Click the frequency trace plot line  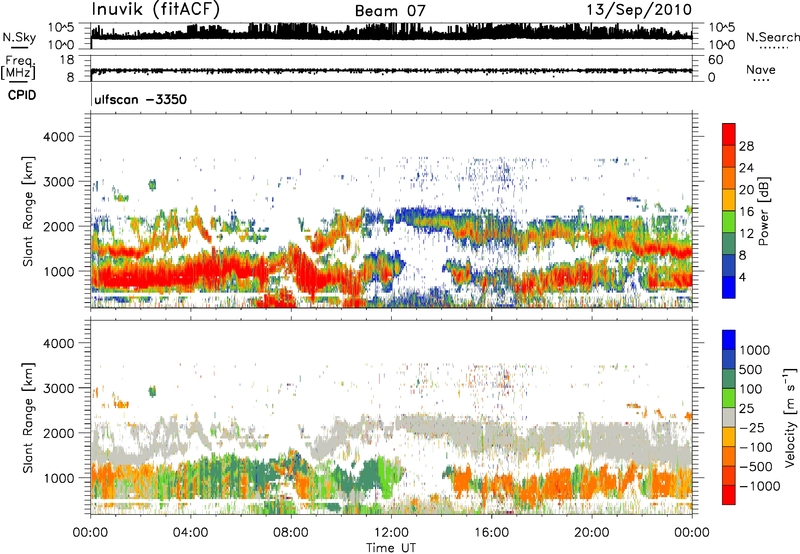tap(392, 70)
